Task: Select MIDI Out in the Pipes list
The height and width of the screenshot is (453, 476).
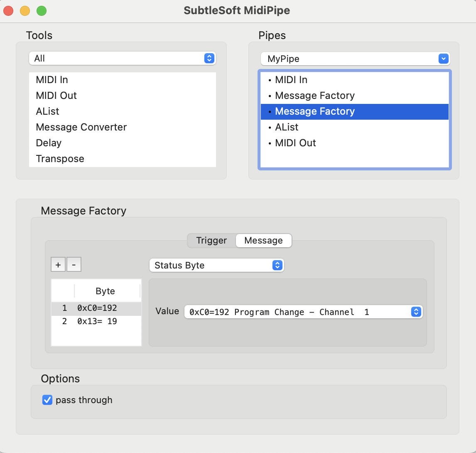Action: point(295,143)
